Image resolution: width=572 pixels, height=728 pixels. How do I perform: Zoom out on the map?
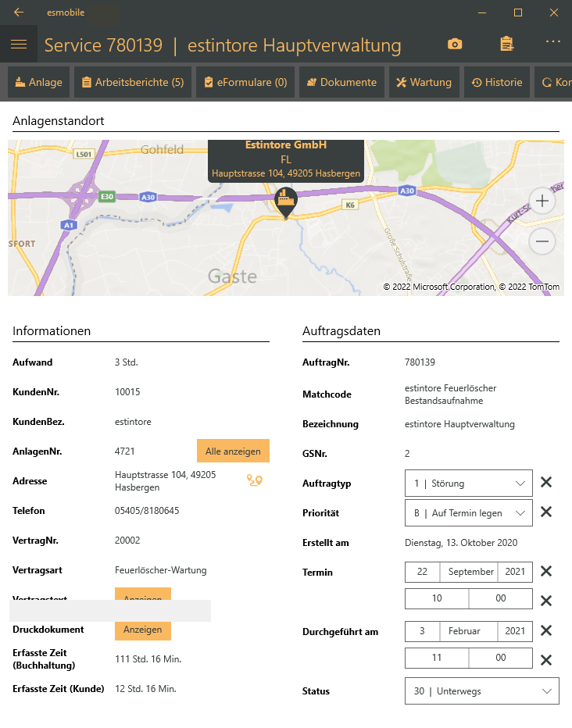tap(542, 242)
